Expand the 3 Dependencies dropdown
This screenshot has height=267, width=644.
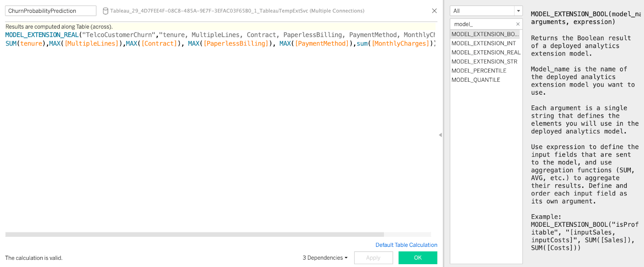pyautogui.click(x=325, y=258)
